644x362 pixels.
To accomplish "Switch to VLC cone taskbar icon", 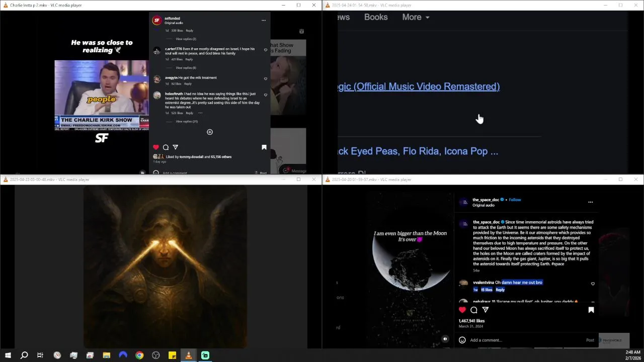I will coord(189,355).
